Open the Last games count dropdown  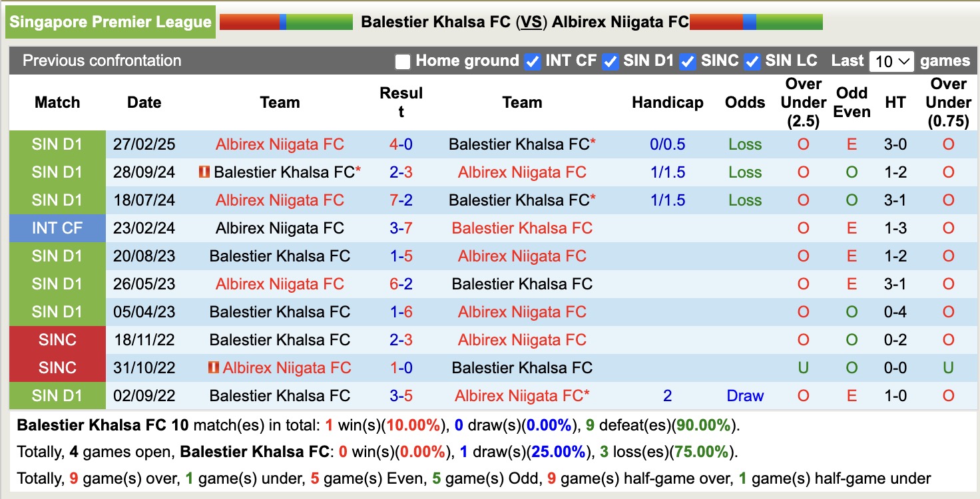(892, 61)
